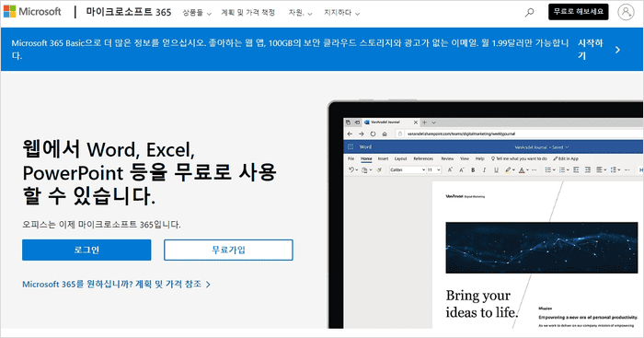644x338 pixels.
Task: Click highlighter pen icon in Word ribbon
Action: pyautogui.click(x=508, y=169)
